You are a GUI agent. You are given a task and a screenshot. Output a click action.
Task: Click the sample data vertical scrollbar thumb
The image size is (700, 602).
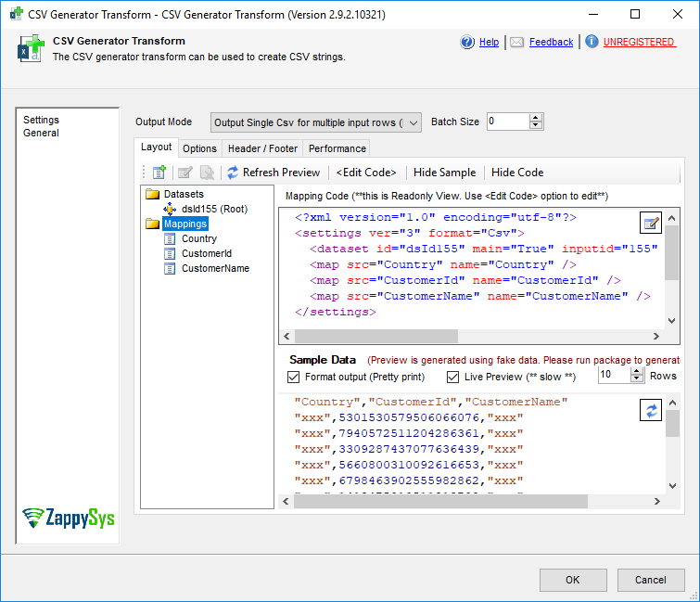(x=672, y=423)
